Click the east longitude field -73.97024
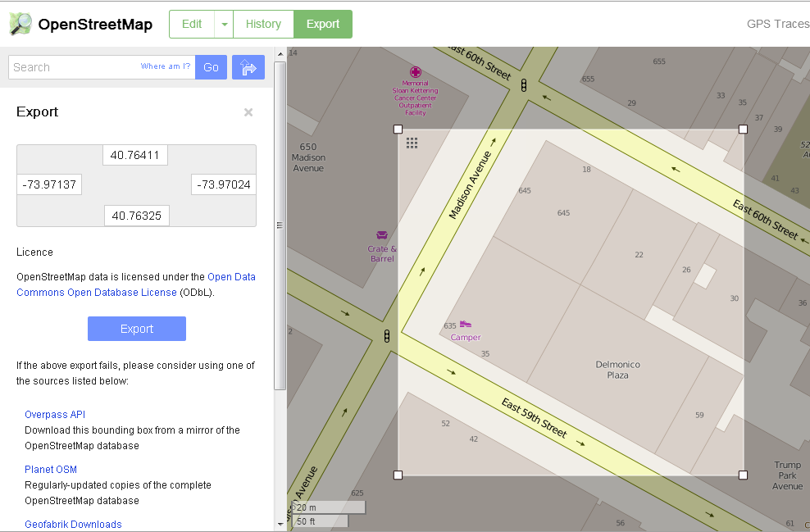The width and height of the screenshot is (810, 532). click(224, 184)
